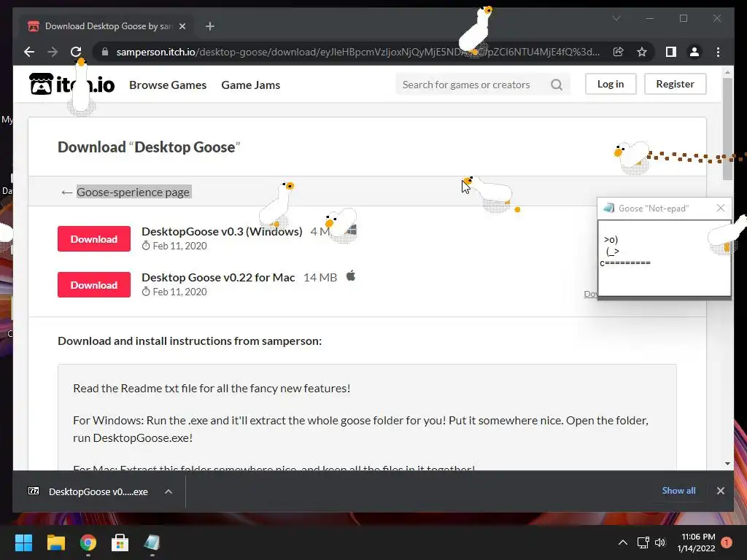Open the Chrome side panel icon
This screenshot has height=560, width=747.
click(x=671, y=52)
